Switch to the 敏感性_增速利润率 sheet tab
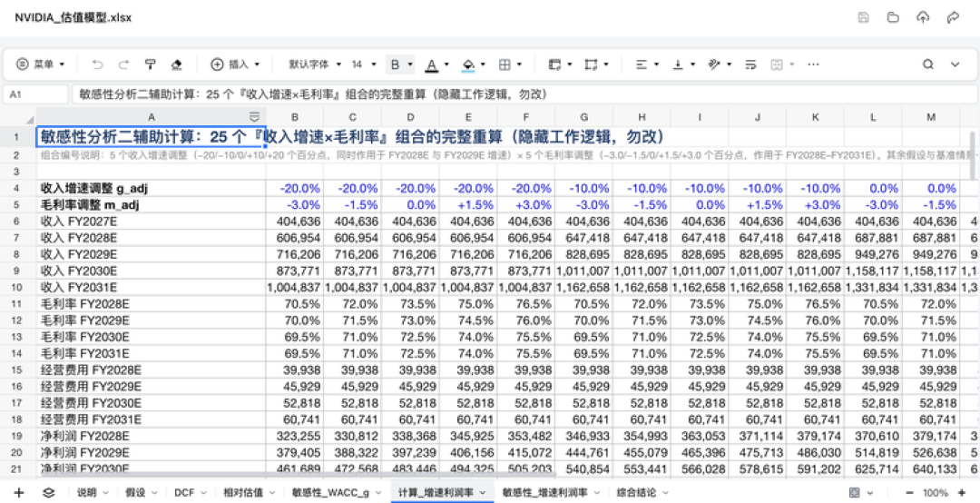The height and width of the screenshot is (503, 980). tap(544, 493)
